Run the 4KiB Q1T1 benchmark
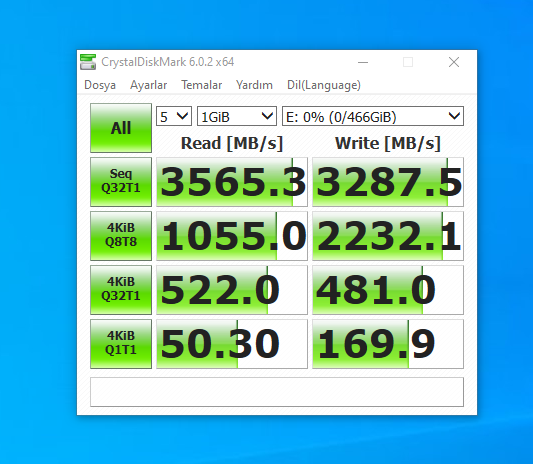The width and height of the screenshot is (533, 464). coord(121,344)
